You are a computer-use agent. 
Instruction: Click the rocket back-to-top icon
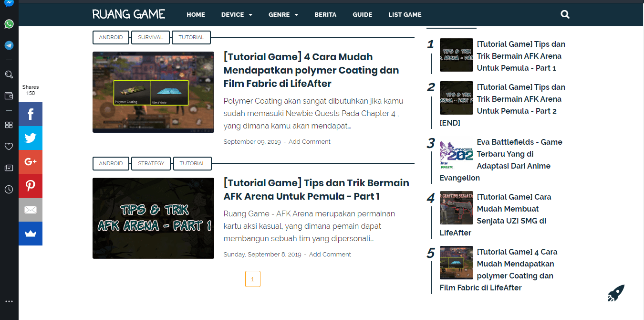(616, 293)
